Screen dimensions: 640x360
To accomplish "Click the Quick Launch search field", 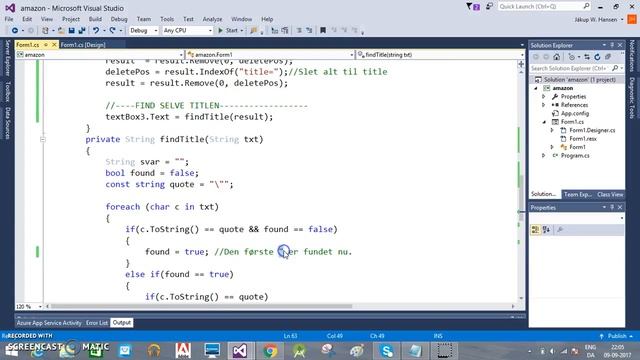I will coord(544,7).
